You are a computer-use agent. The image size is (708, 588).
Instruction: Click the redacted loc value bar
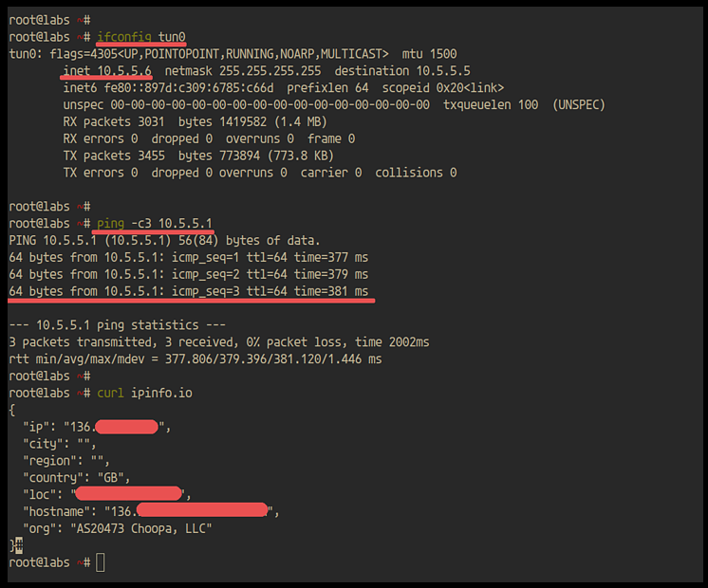(x=128, y=493)
